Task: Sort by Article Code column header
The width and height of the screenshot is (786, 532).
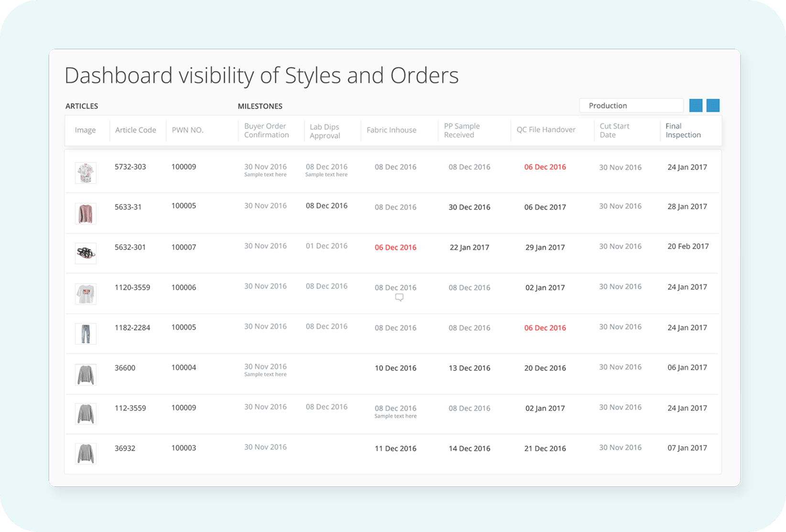Action: 135,130
